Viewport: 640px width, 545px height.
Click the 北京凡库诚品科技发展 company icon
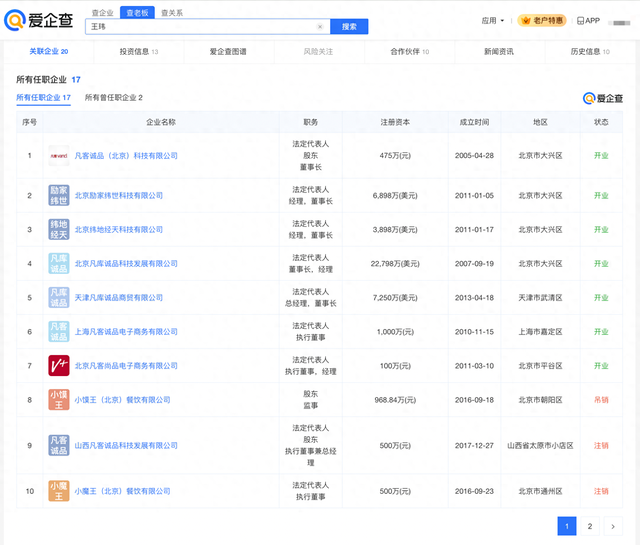59,263
